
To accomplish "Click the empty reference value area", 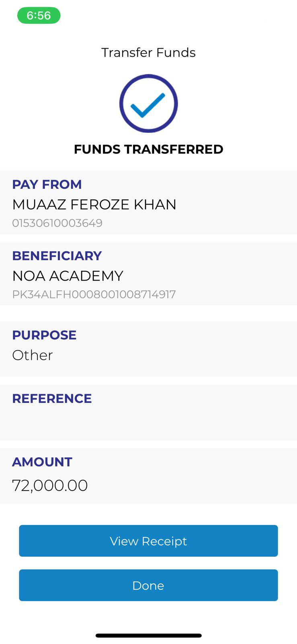I will 148,421.
